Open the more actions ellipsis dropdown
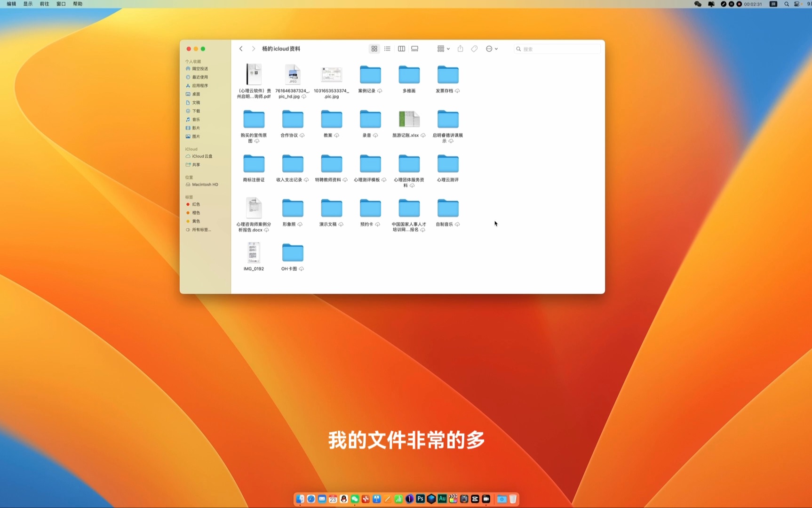812x508 pixels. pos(492,49)
